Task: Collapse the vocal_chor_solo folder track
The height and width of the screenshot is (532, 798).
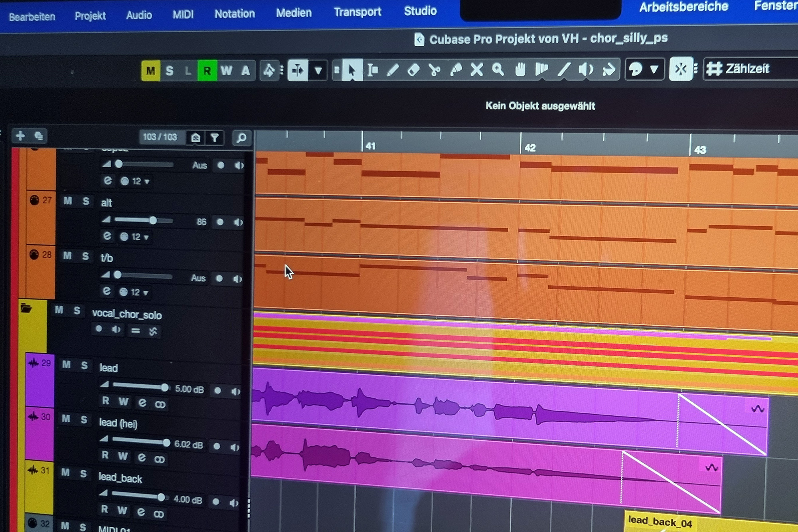Action: click(26, 308)
